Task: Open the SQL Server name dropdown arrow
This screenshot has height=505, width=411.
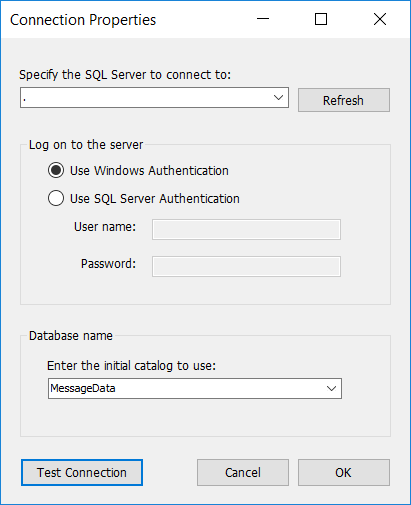Action: [278, 98]
